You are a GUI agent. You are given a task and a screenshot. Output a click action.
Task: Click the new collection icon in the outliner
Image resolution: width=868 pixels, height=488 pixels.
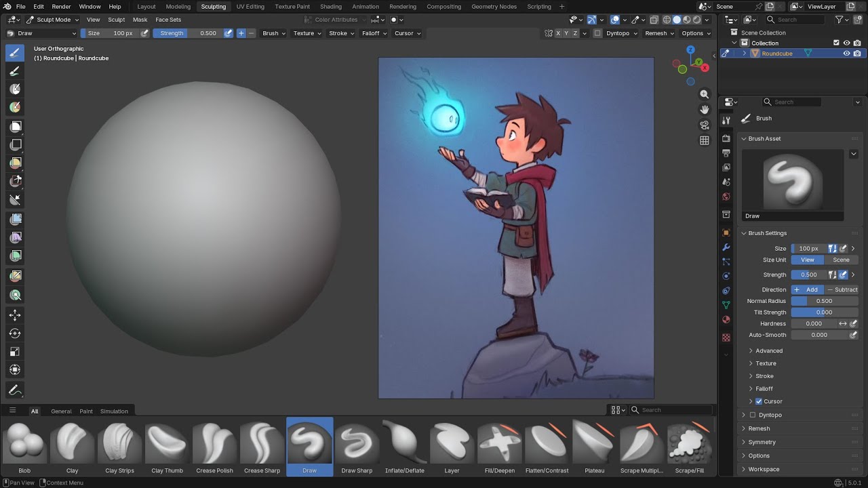click(x=857, y=20)
